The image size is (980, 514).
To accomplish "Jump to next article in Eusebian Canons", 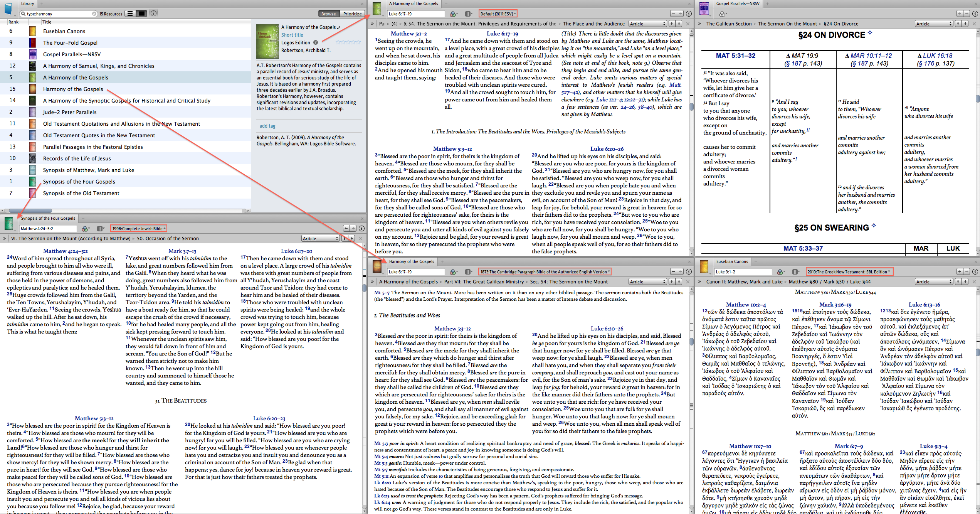I will pyautogui.click(x=965, y=282).
